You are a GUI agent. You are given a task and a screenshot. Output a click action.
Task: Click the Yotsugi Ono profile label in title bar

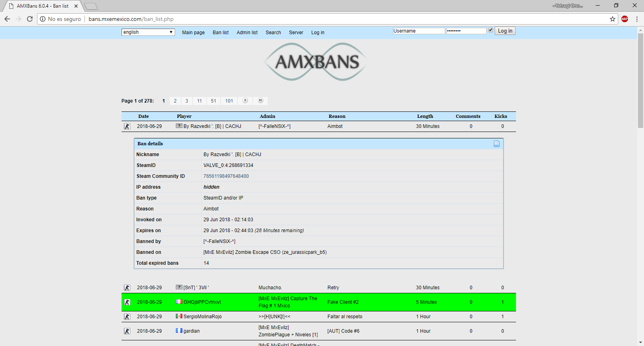pyautogui.click(x=568, y=6)
